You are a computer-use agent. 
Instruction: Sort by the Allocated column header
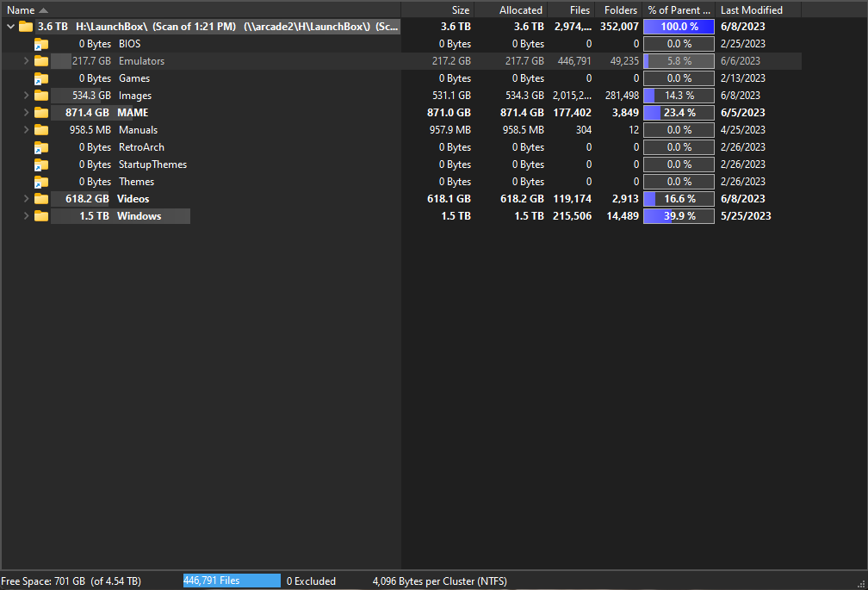(x=511, y=10)
